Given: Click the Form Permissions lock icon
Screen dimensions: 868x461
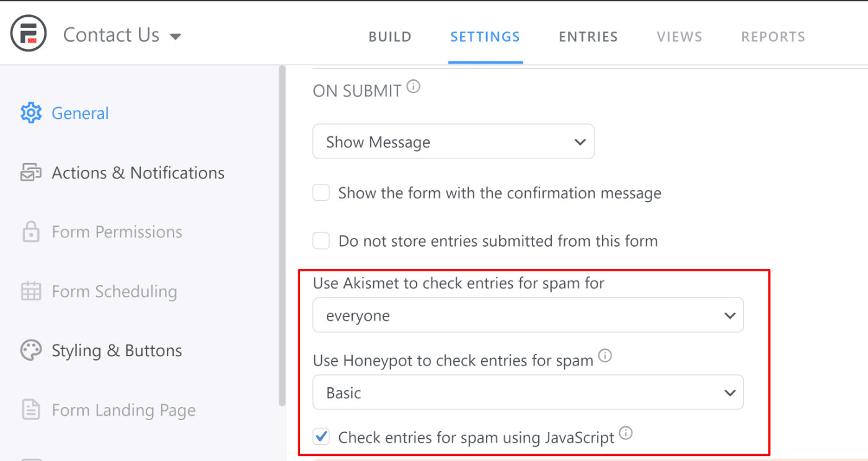Looking at the screenshot, I should (30, 231).
